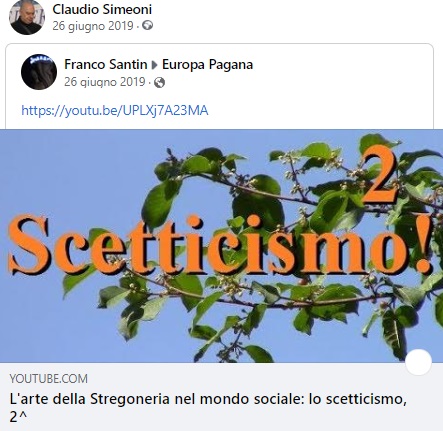Open Claudio Simeoni's profile name link
The image size is (443, 431).
(x=102, y=9)
